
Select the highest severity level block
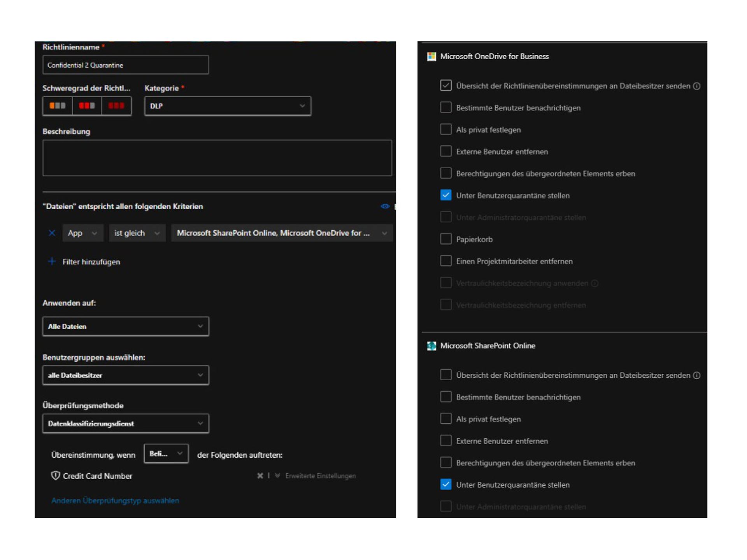(116, 105)
